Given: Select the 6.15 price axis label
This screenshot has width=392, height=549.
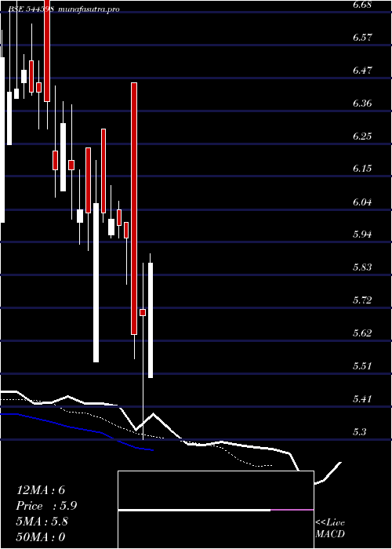Looking at the screenshot, I should tap(362, 169).
